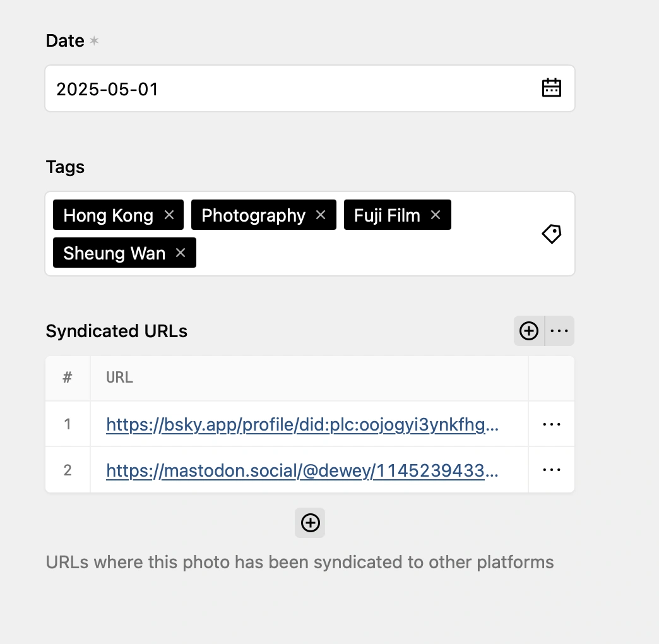Select the Sheung Wan tag chip

pos(114,253)
